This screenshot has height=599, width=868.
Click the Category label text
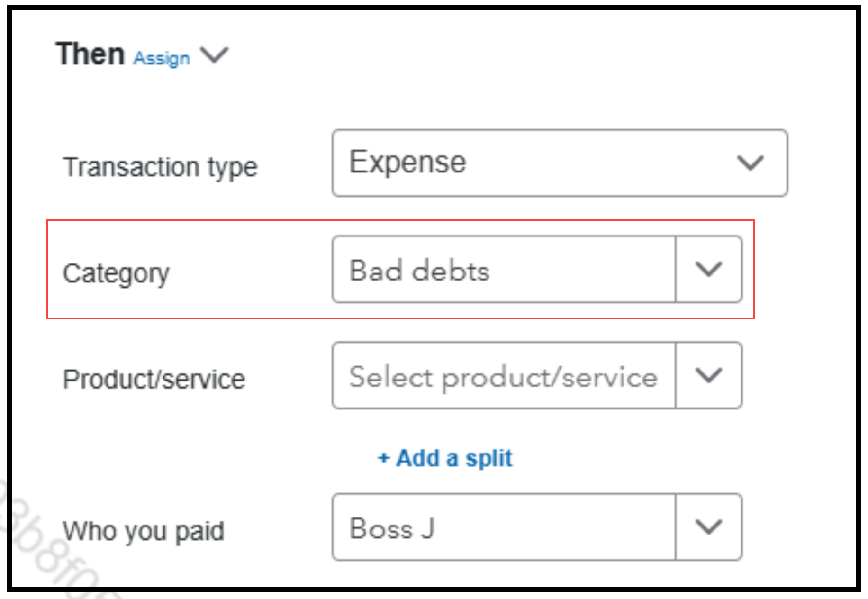point(116,273)
